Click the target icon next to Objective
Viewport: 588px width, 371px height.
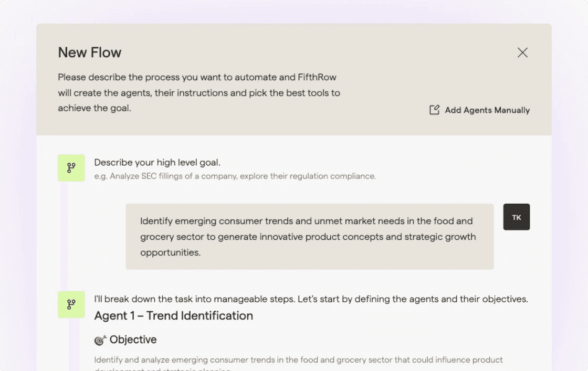click(x=100, y=340)
